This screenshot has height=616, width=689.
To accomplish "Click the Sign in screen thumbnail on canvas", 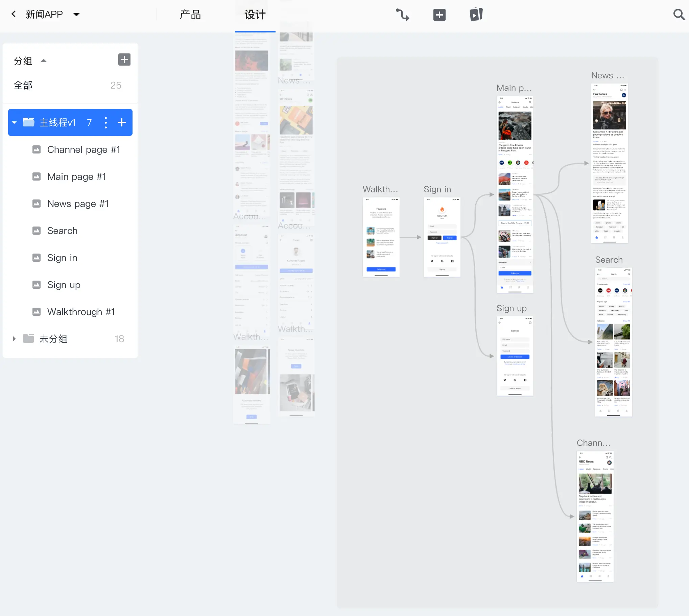I will tap(442, 237).
